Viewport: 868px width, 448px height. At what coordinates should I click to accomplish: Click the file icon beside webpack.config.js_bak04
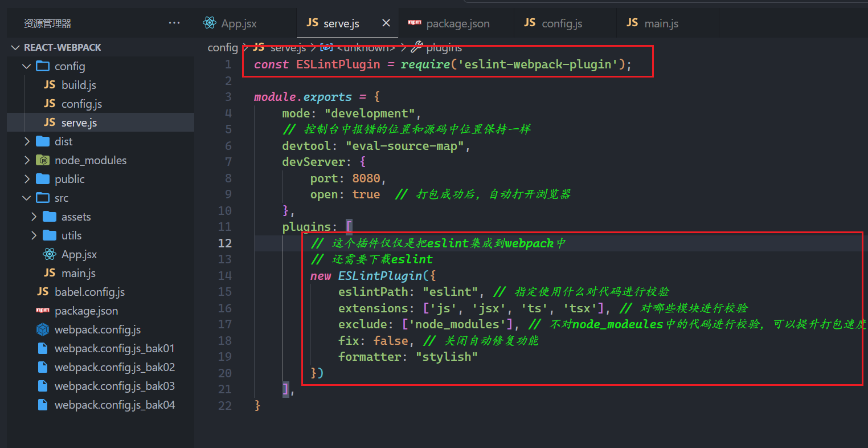click(x=43, y=405)
